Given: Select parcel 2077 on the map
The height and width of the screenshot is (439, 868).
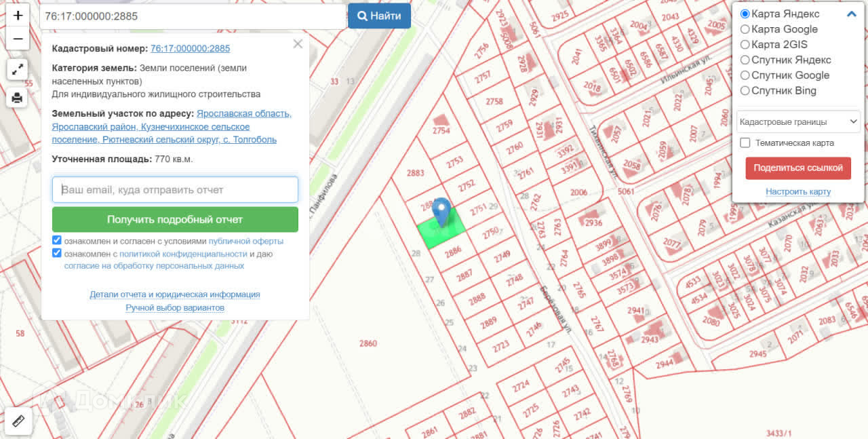Looking at the screenshot, I should [x=671, y=243].
